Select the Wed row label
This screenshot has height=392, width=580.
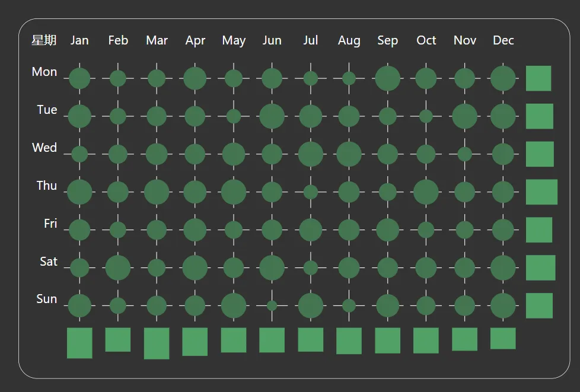point(44,148)
